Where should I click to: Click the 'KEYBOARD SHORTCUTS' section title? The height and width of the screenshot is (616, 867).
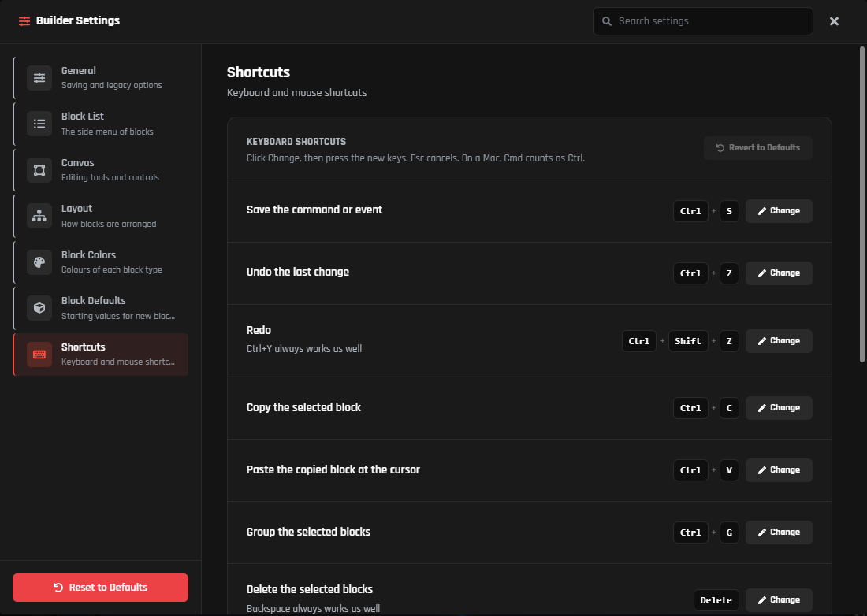point(296,142)
